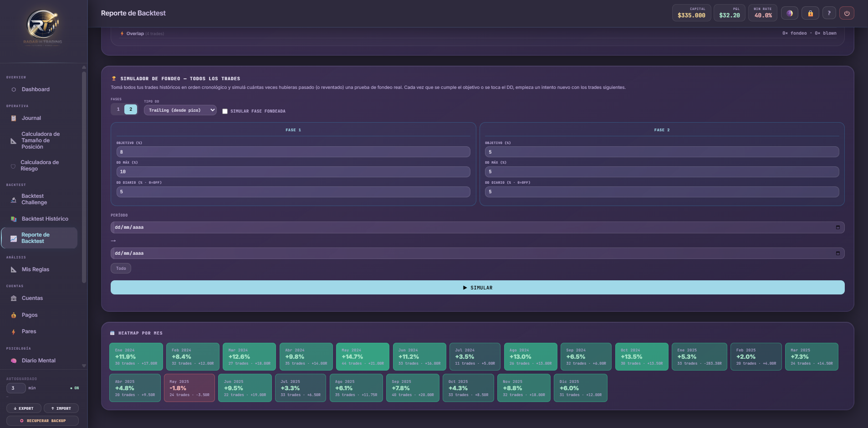
Task: Click Fase 1 DD Máx (%) input
Action: tap(293, 172)
